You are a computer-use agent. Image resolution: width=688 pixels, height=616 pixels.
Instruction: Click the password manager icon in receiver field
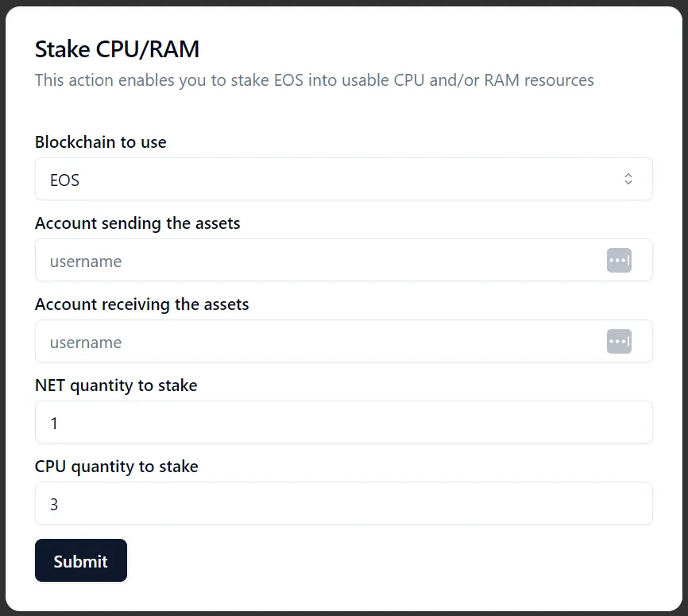pyautogui.click(x=619, y=341)
